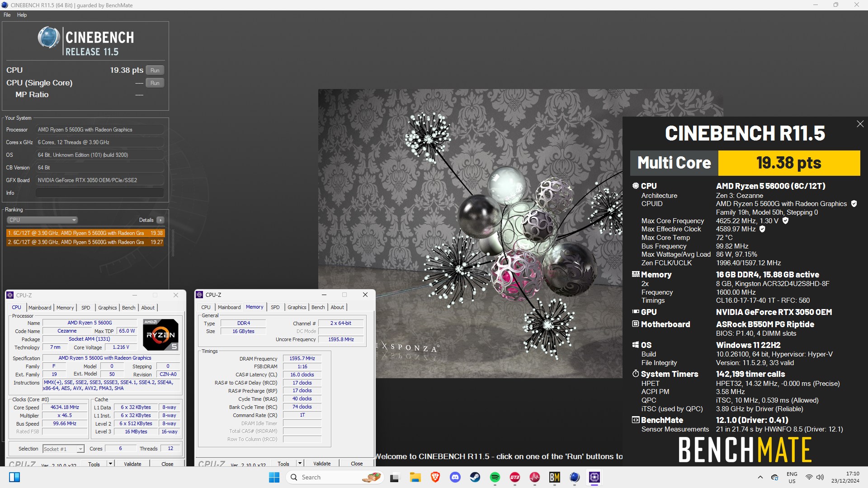This screenshot has height=488, width=868.
Task: Open the Cinebench File menu
Action: click(x=7, y=15)
